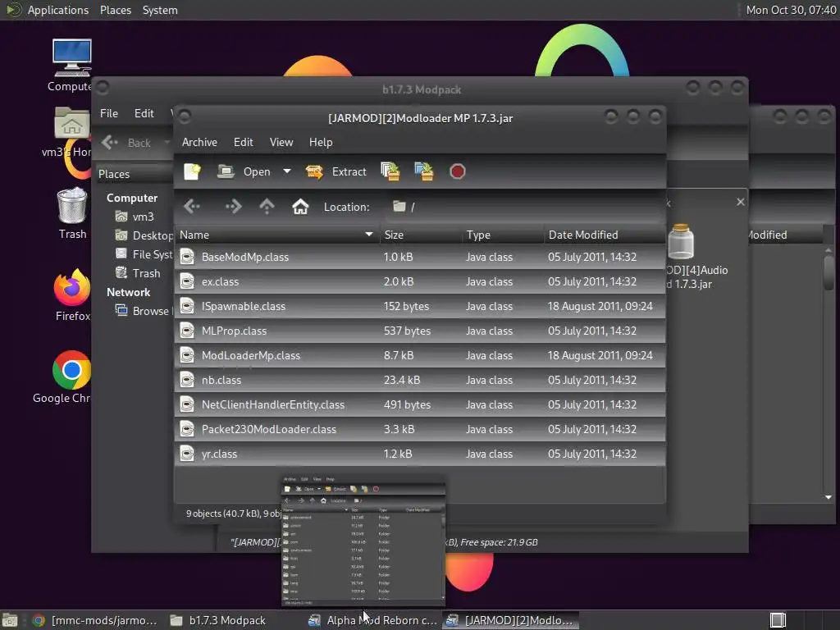Sort by the Date Modified column header
The width and height of the screenshot is (840, 630).
tap(605, 235)
